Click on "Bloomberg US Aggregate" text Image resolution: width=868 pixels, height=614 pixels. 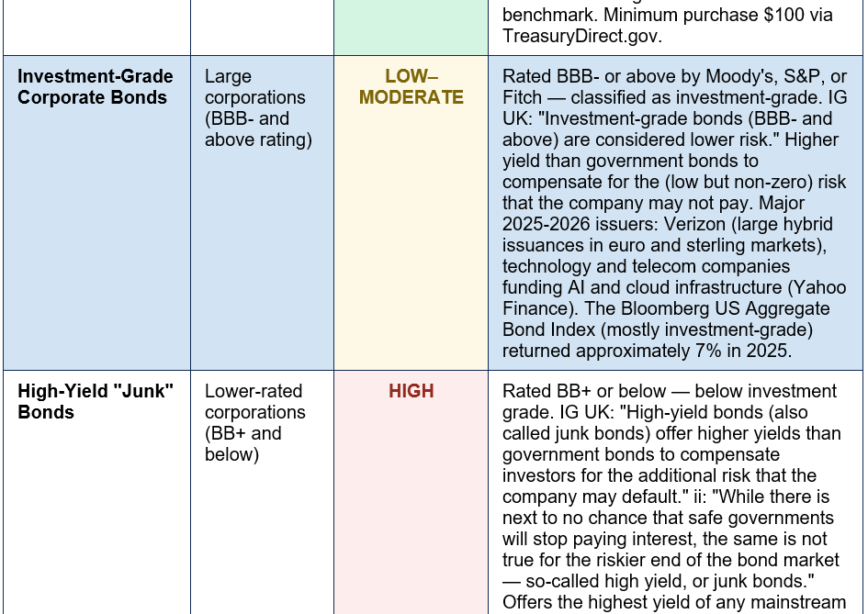pos(726,308)
